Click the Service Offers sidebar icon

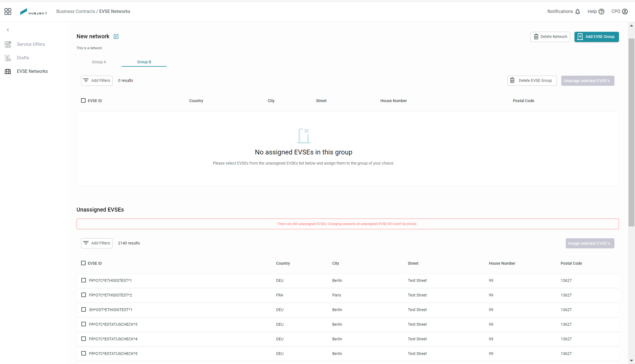tap(8, 44)
